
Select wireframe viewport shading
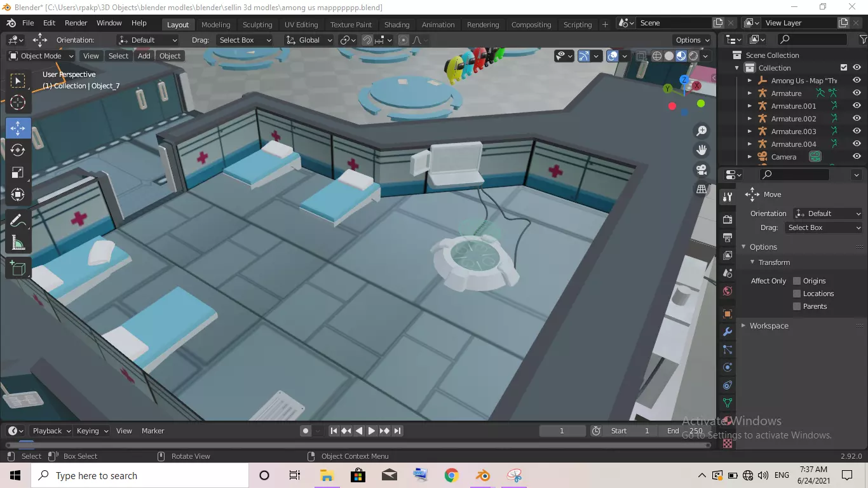[657, 56]
